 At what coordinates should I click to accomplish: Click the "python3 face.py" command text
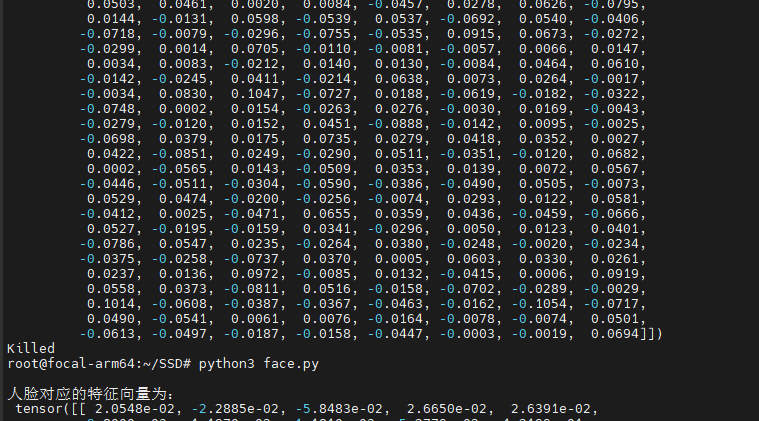pyautogui.click(x=258, y=363)
